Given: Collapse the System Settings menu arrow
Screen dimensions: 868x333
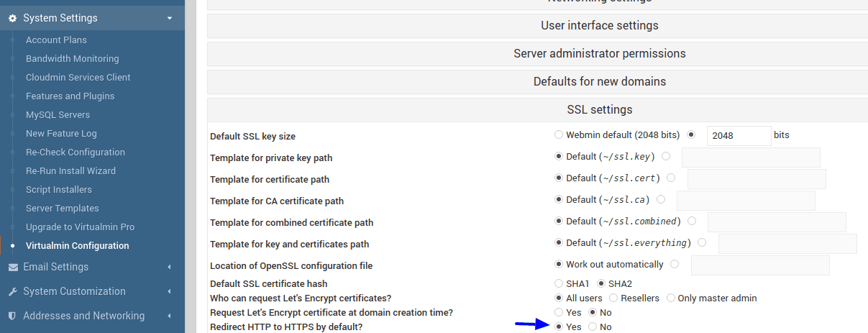Looking at the screenshot, I should (x=169, y=18).
